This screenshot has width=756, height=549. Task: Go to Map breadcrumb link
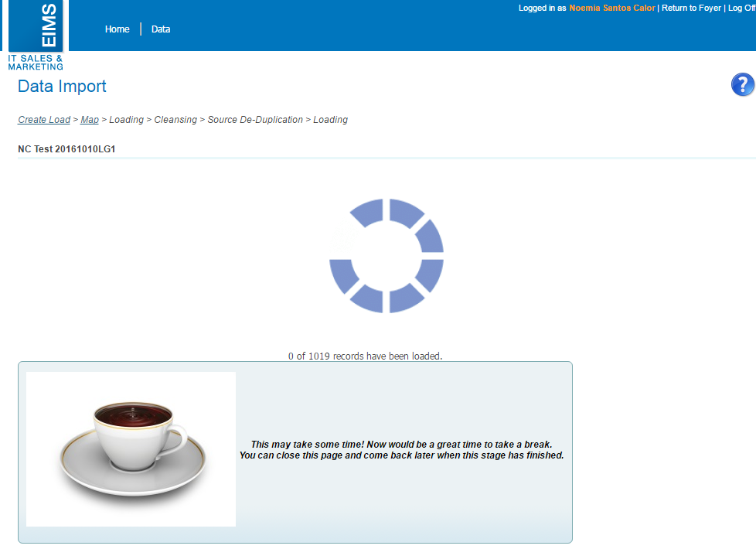pos(90,120)
